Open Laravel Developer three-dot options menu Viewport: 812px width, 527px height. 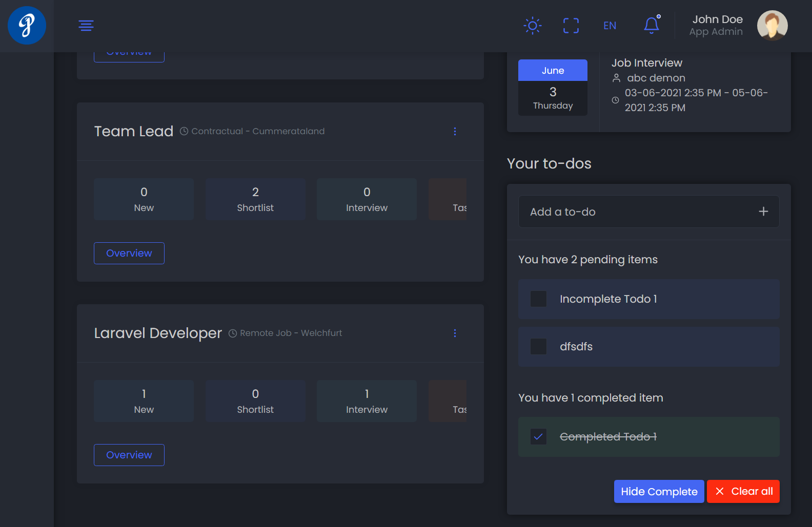455,333
